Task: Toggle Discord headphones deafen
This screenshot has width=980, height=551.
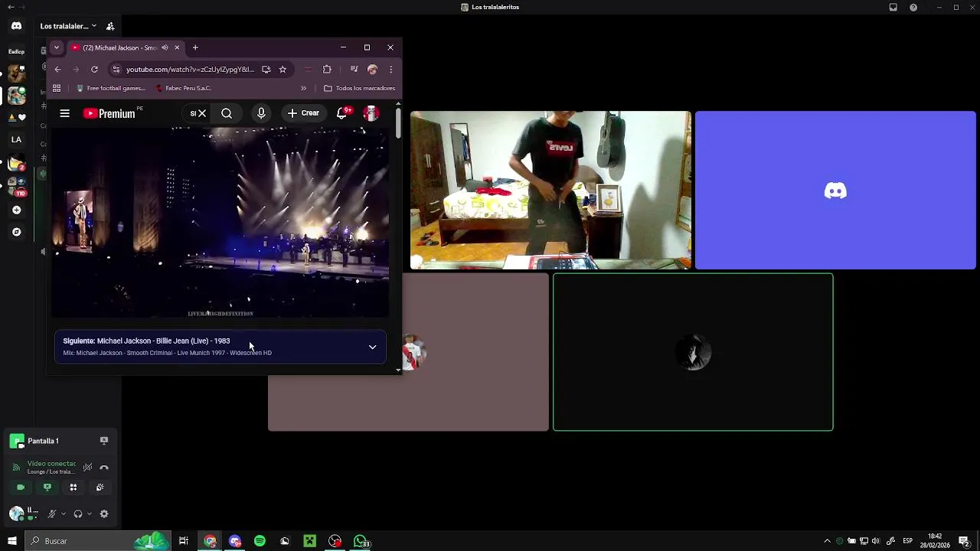Action: pos(78,514)
